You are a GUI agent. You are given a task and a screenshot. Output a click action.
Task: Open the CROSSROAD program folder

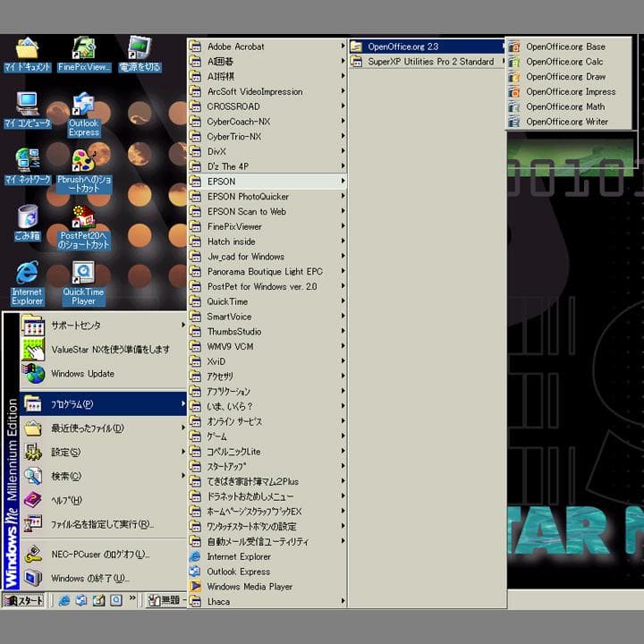point(267,106)
